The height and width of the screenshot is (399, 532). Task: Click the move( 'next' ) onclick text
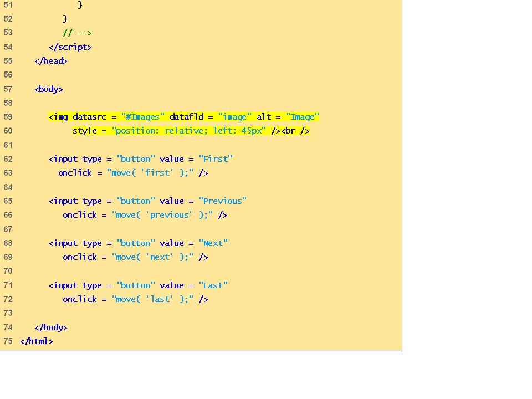click(153, 257)
